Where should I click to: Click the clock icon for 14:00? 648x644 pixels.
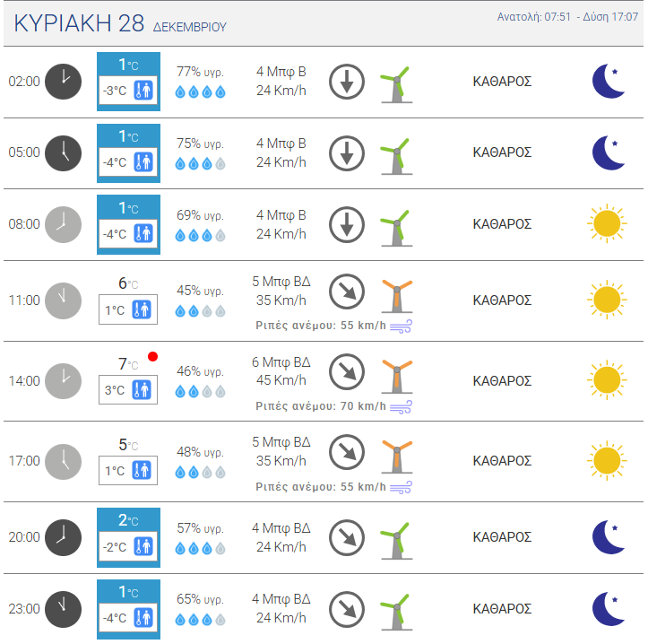coord(63,381)
